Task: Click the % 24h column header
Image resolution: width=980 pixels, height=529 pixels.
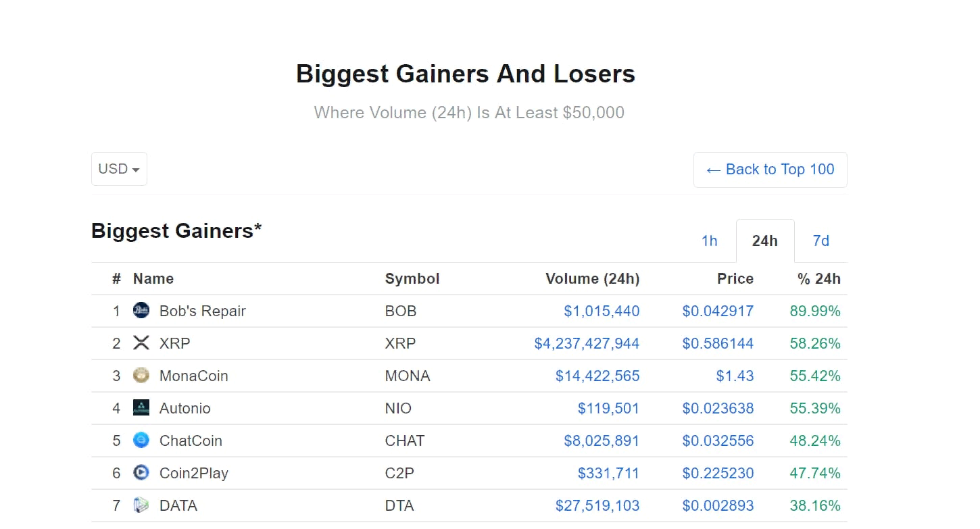Action: [x=819, y=279]
